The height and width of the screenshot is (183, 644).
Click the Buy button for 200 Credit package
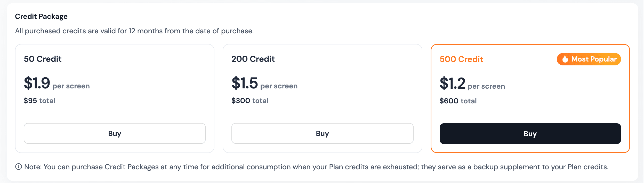[323, 133]
